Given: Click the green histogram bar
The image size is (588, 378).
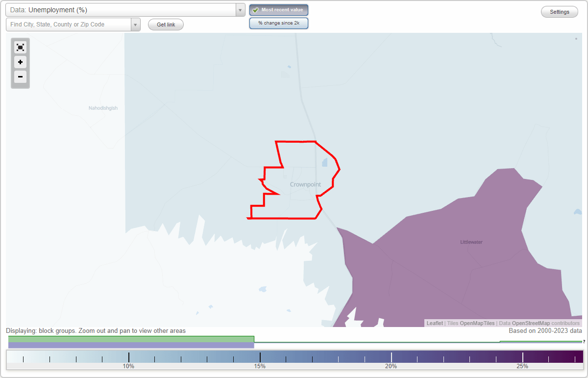Looking at the screenshot, I should click(x=131, y=339).
